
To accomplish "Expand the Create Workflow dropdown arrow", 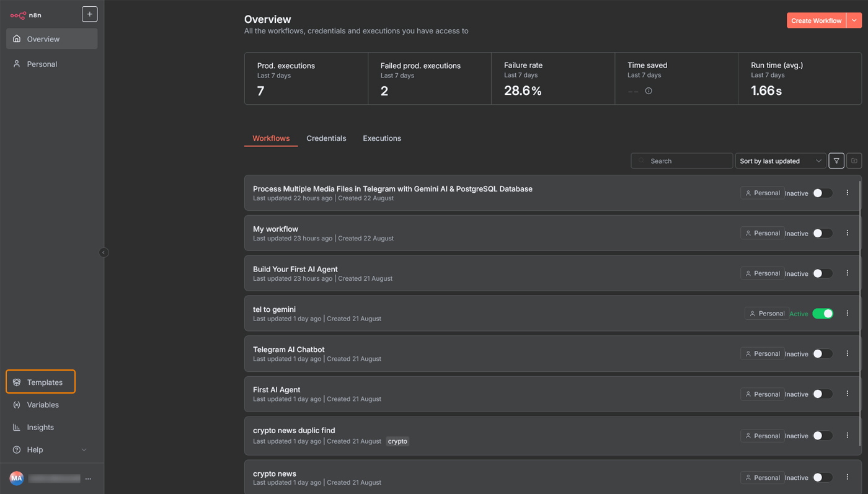I will pyautogui.click(x=854, y=20).
